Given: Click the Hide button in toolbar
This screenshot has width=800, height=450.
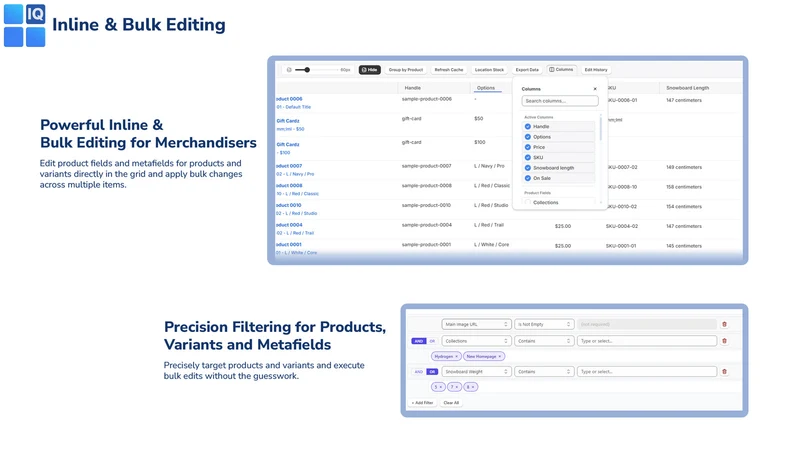Looking at the screenshot, I should tap(369, 70).
